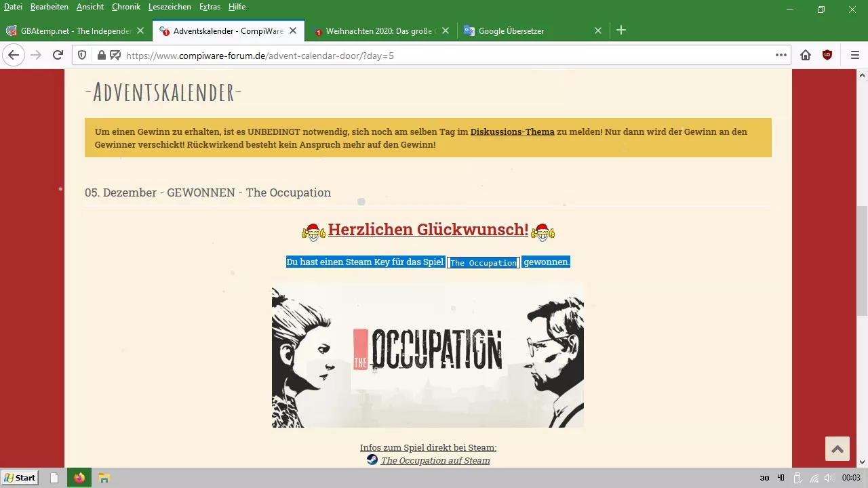This screenshot has width=868, height=488.
Task: Click the Firefox taskbar icon
Action: (x=79, y=478)
